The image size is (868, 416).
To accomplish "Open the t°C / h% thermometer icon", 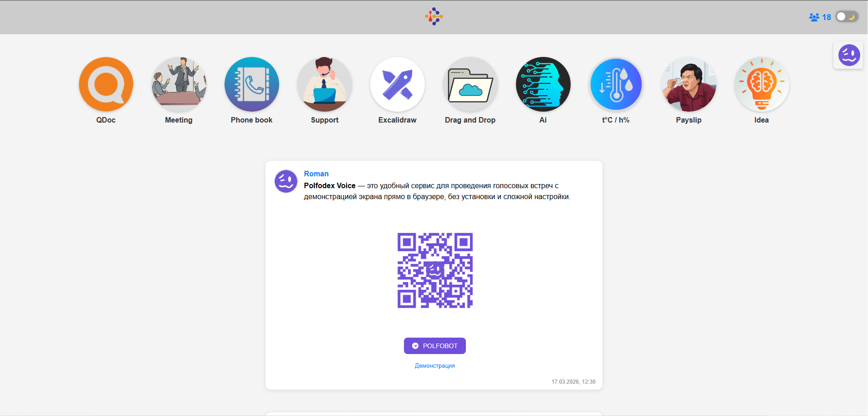I will point(616,84).
